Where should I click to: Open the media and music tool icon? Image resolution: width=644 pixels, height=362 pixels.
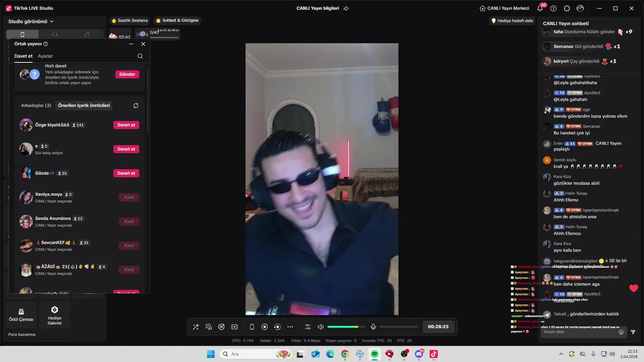click(209, 327)
